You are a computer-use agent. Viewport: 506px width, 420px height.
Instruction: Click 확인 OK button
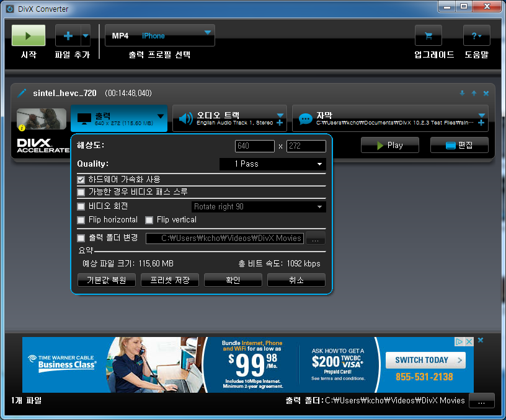point(233,280)
